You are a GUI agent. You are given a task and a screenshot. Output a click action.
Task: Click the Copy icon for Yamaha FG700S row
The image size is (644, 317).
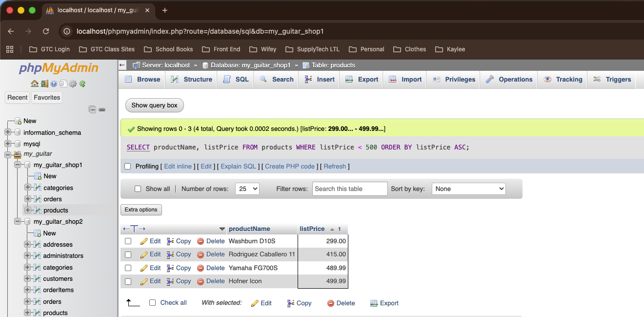click(170, 268)
